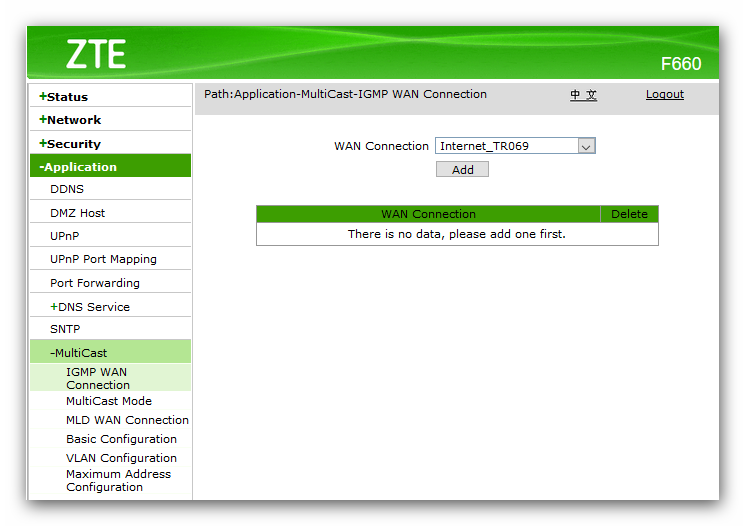Open Port Forwarding page

[x=95, y=283]
